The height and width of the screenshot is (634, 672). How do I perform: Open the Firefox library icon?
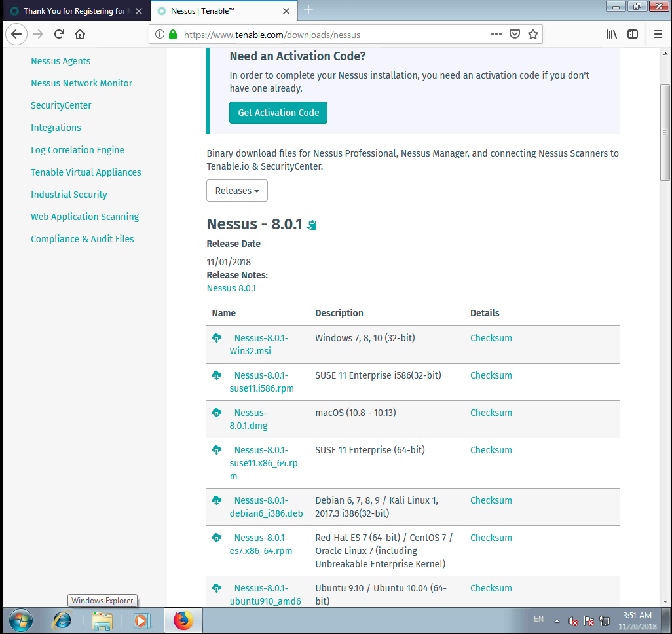(x=612, y=34)
